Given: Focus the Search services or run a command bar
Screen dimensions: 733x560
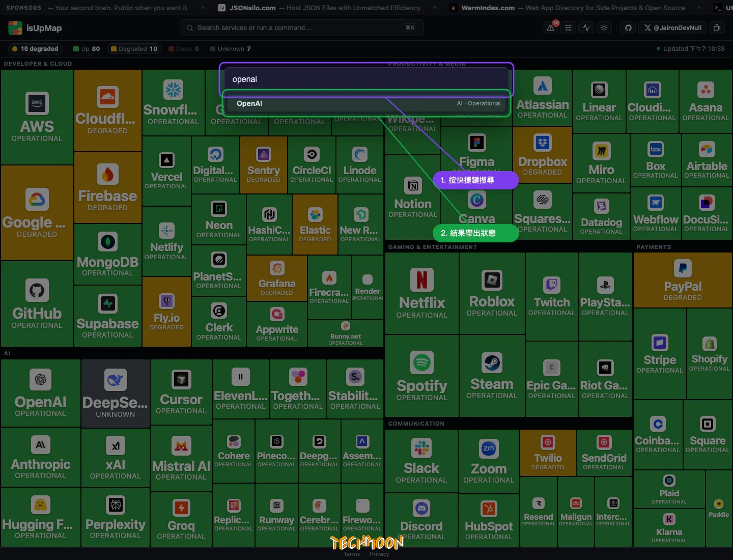Looking at the screenshot, I should click(302, 28).
